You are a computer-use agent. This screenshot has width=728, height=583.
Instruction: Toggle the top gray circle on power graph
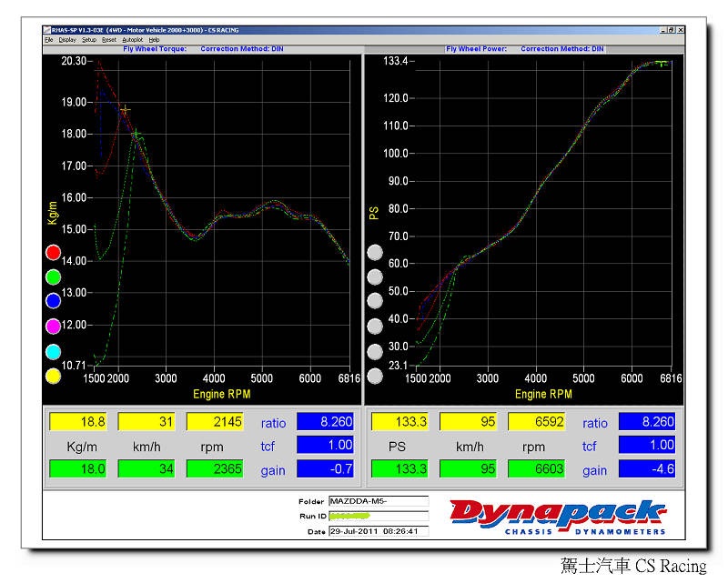pos(375,252)
